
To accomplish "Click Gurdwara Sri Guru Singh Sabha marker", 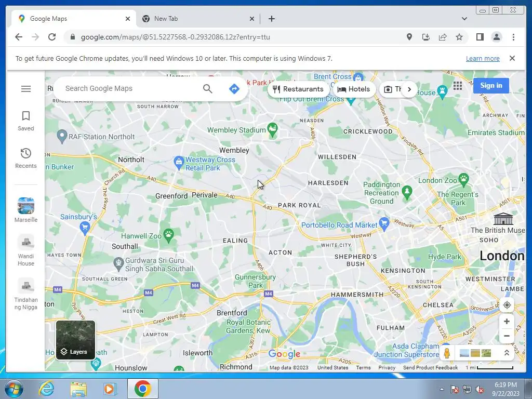I will pyautogui.click(x=118, y=264).
